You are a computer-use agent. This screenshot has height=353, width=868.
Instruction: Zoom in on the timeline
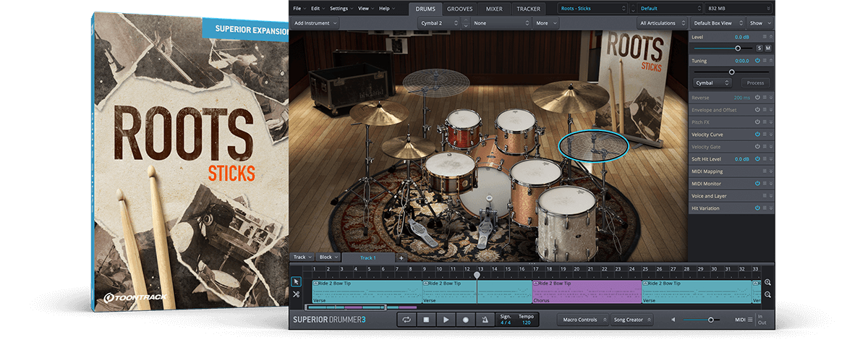tap(767, 283)
